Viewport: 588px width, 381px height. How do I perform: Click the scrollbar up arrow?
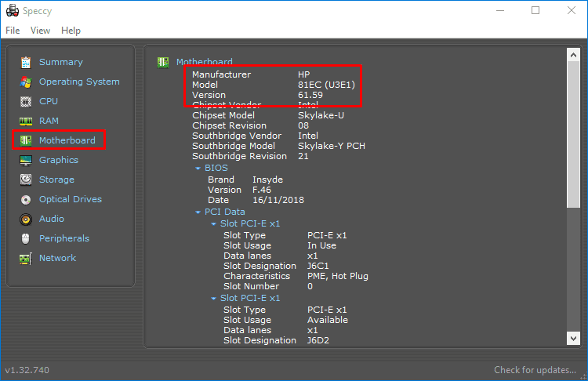[573, 56]
